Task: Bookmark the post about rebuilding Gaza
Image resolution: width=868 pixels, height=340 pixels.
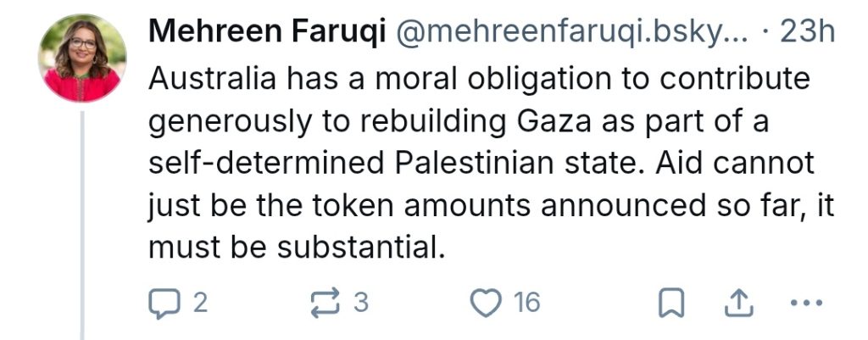Action: click(x=672, y=303)
